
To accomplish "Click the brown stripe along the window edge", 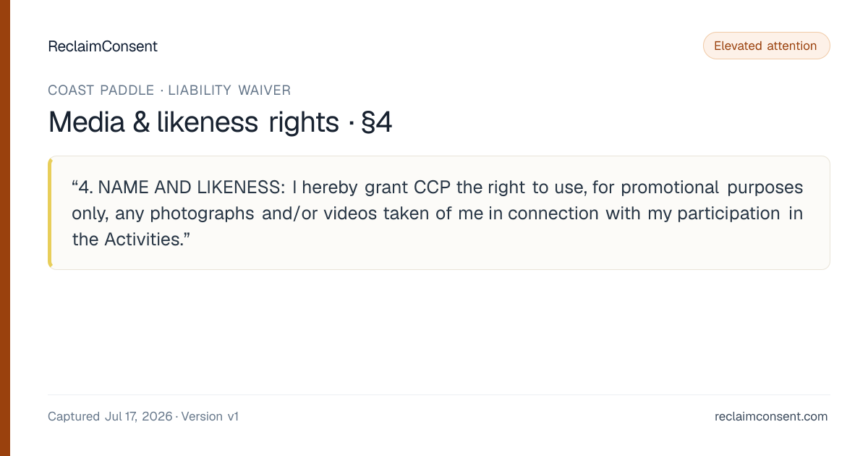I will [5, 228].
